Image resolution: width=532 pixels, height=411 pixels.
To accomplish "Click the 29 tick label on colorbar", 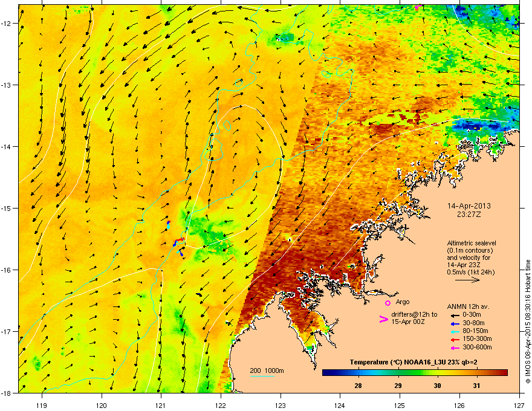I will [x=398, y=386].
